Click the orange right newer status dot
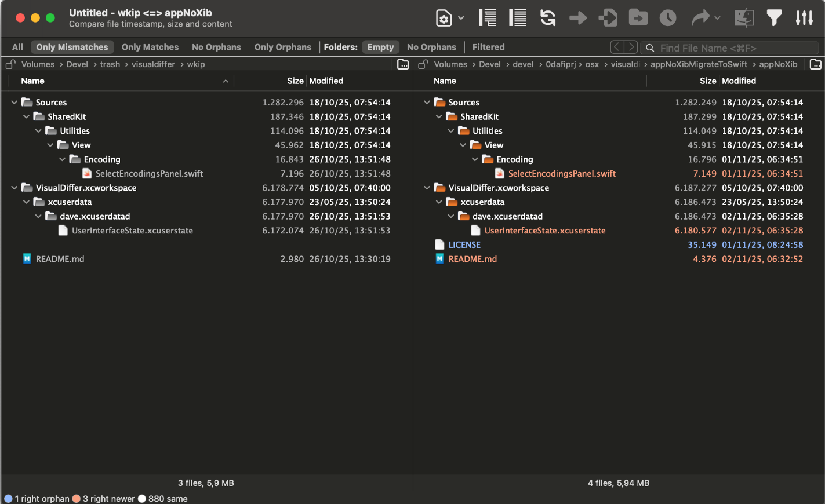Screen dimensions: 825x504 77,499
